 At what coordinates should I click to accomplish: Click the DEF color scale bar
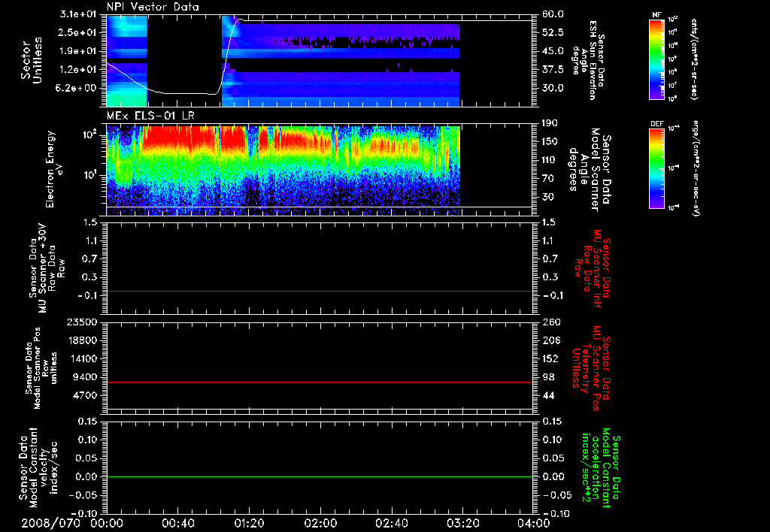point(657,169)
